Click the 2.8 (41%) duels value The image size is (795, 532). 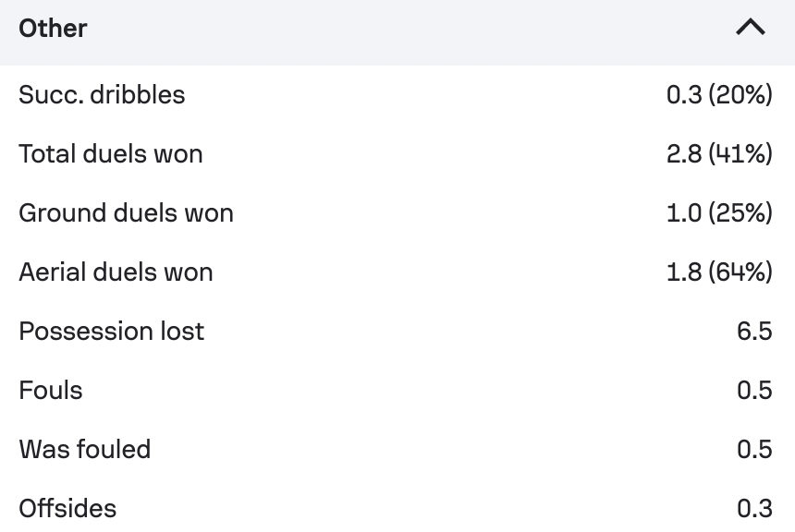click(x=719, y=153)
